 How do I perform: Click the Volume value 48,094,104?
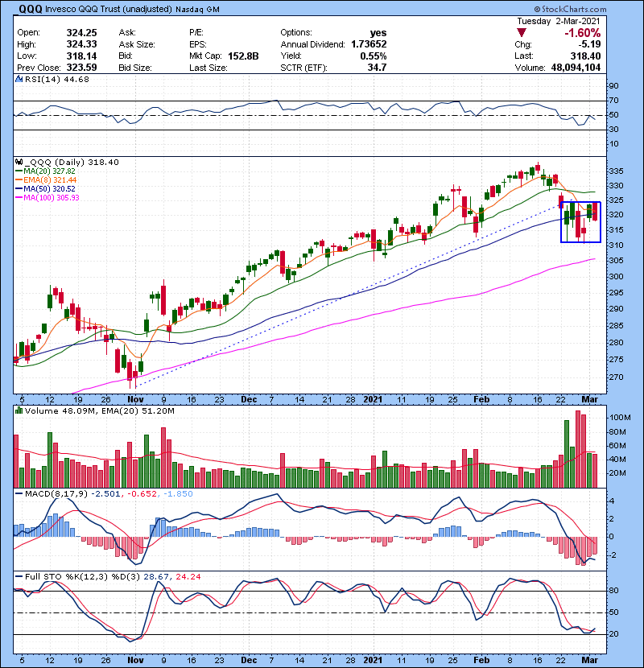point(576,68)
